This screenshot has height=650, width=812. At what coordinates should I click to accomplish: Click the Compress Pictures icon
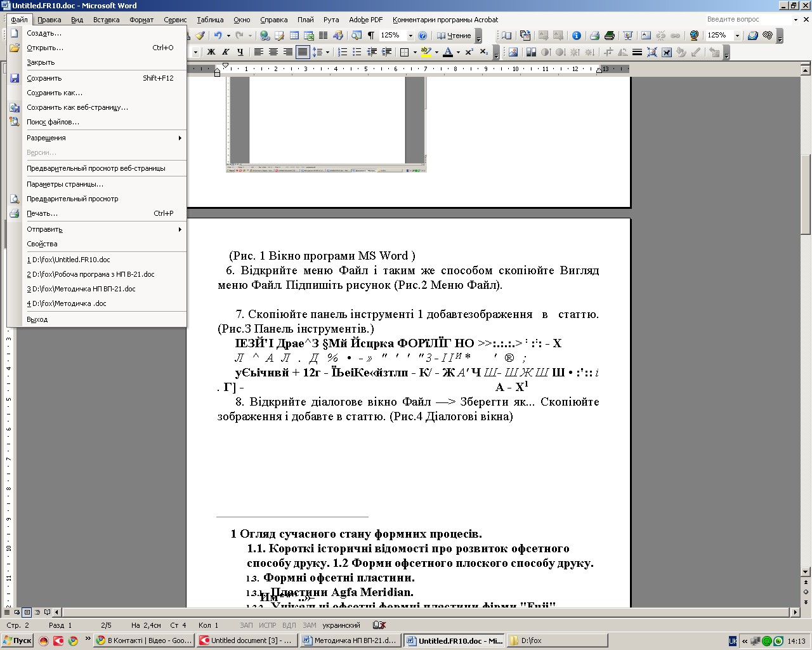(652, 53)
